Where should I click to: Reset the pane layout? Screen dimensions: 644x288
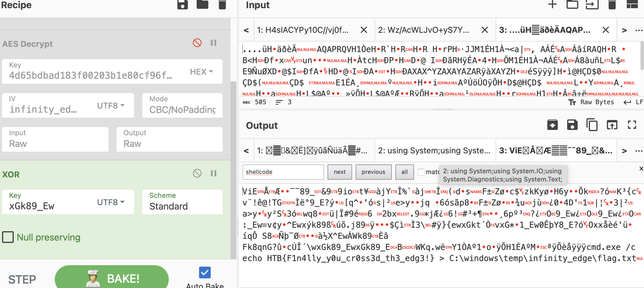[x=632, y=4]
